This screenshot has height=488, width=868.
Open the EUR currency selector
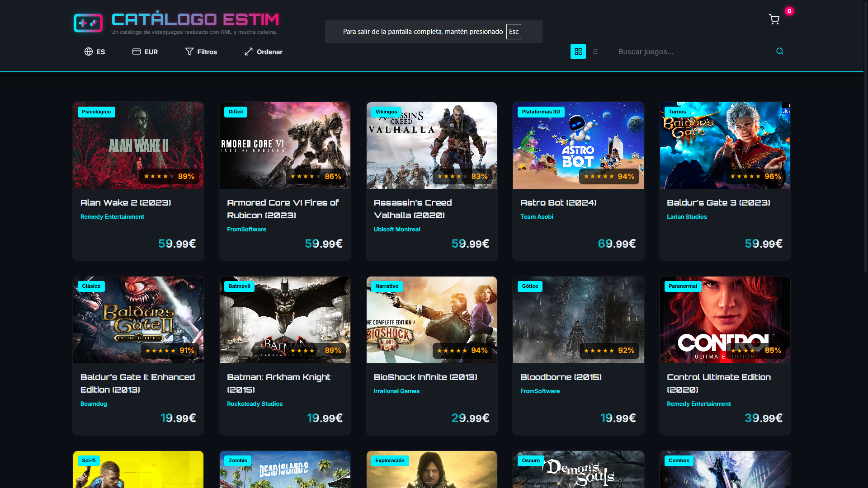click(x=145, y=52)
